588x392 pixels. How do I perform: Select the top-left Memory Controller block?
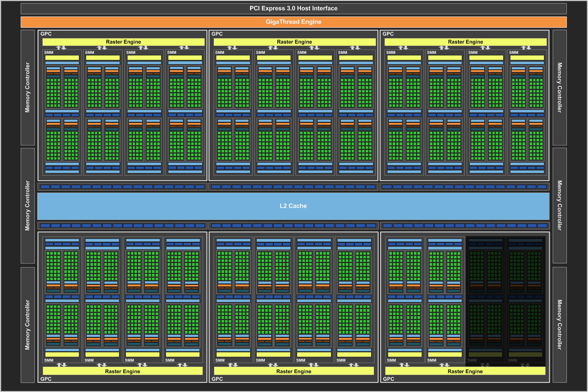click(28, 88)
